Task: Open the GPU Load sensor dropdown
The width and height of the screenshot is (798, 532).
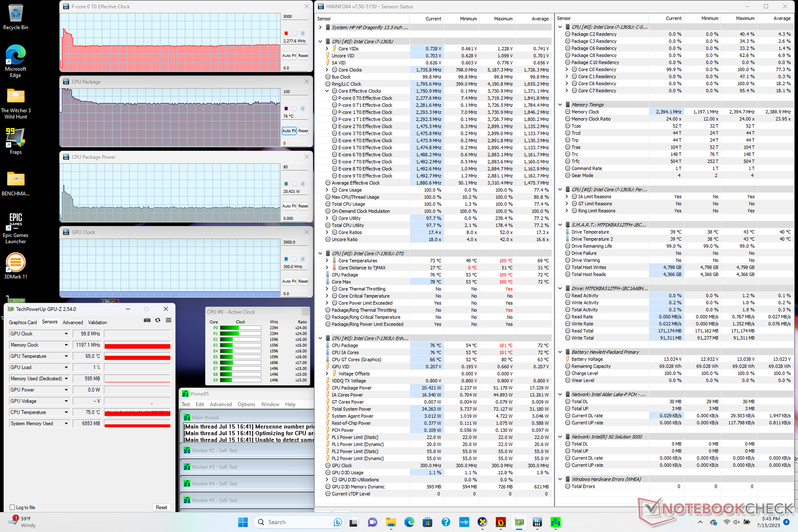Action: [x=66, y=368]
